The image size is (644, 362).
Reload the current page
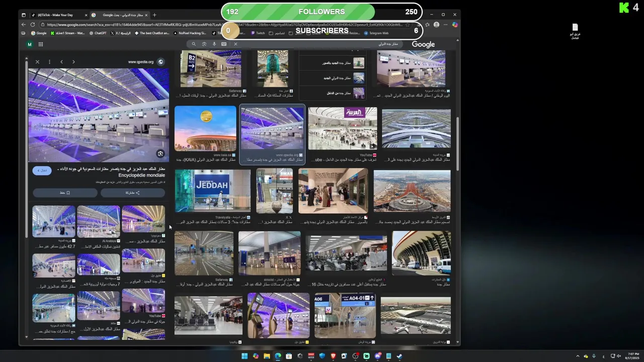(x=33, y=24)
